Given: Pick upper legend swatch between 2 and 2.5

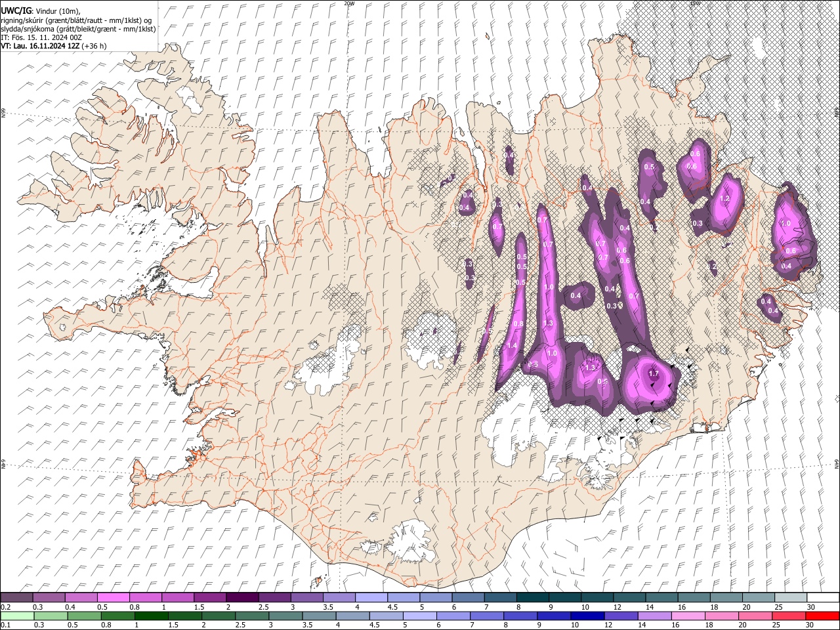Looking at the screenshot, I should pyautogui.click(x=242, y=598).
